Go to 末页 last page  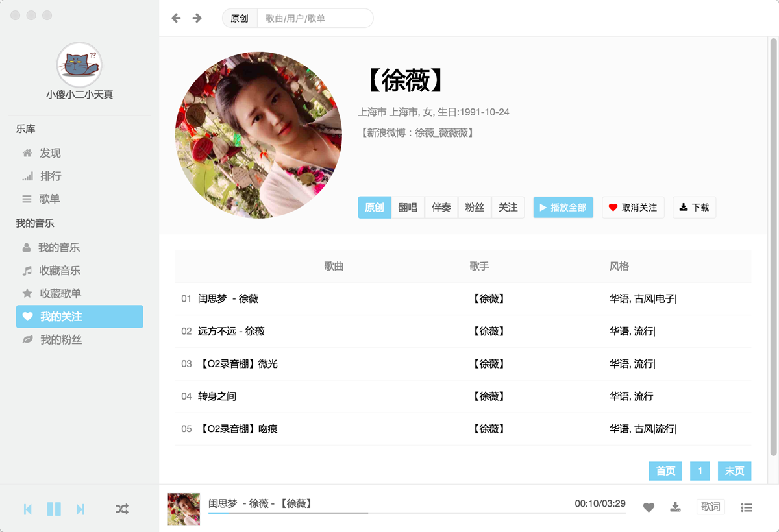pyautogui.click(x=734, y=471)
